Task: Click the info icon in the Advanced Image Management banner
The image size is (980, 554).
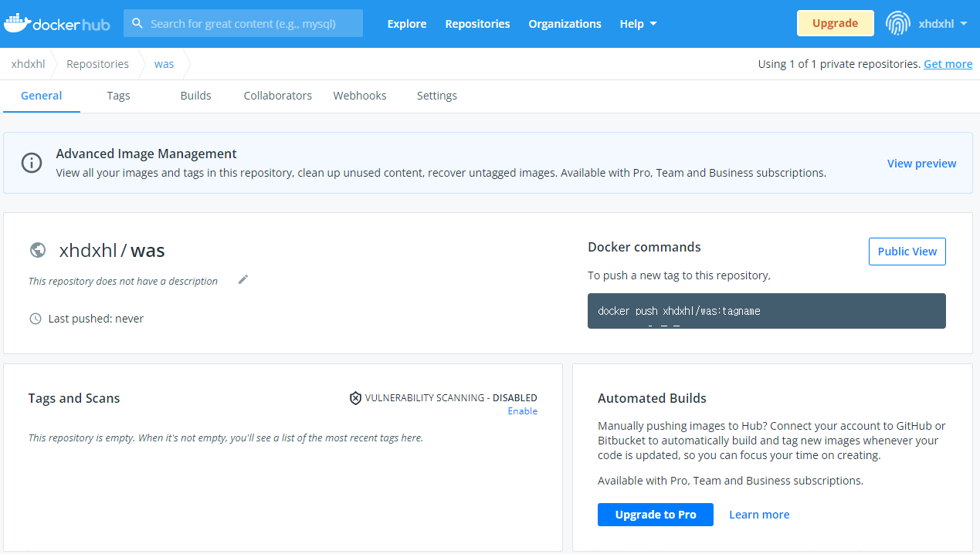Action: point(32,163)
